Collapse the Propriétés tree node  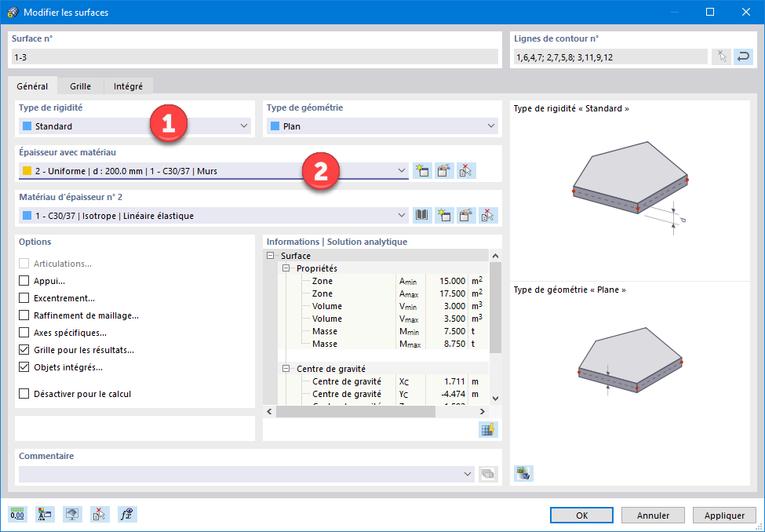(x=286, y=268)
